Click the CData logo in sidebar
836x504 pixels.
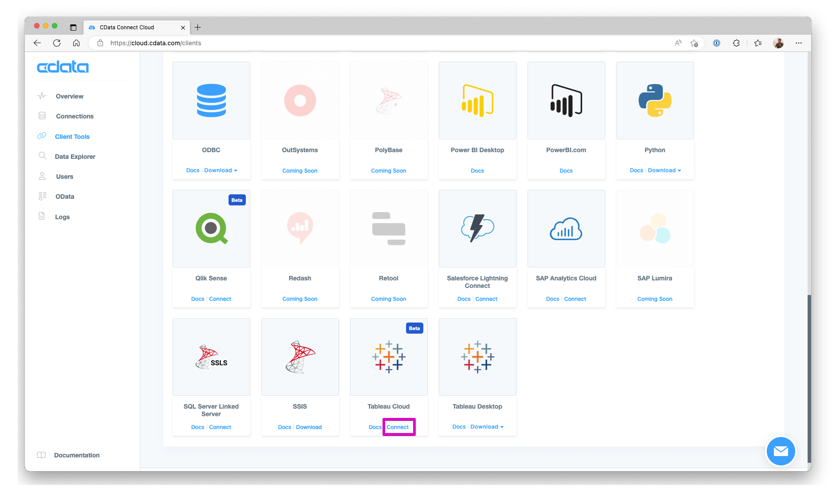pos(63,67)
